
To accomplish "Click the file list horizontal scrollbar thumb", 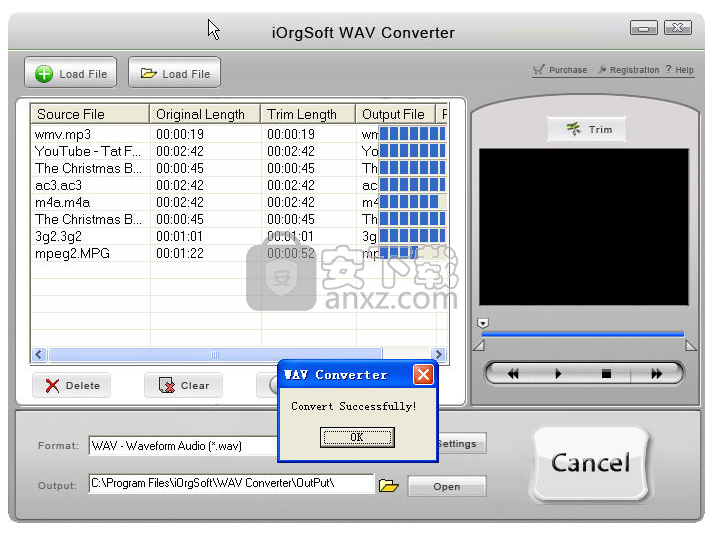I will pyautogui.click(x=215, y=354).
